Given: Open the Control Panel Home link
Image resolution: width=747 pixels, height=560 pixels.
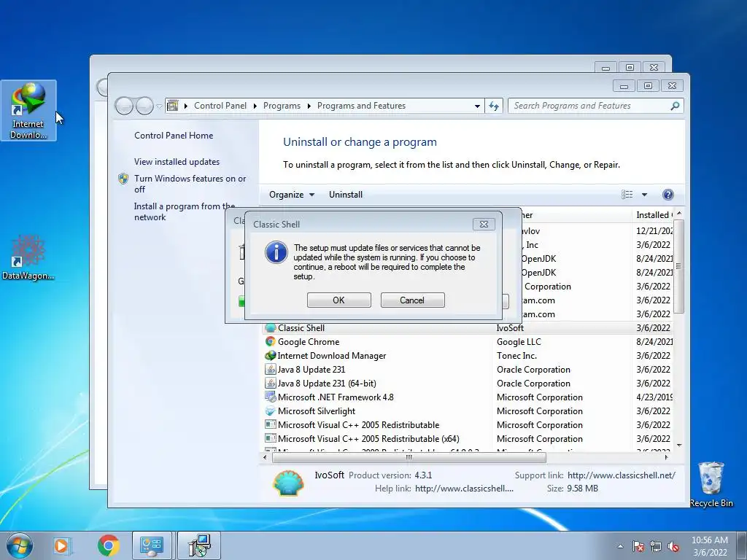Looking at the screenshot, I should pos(174,135).
